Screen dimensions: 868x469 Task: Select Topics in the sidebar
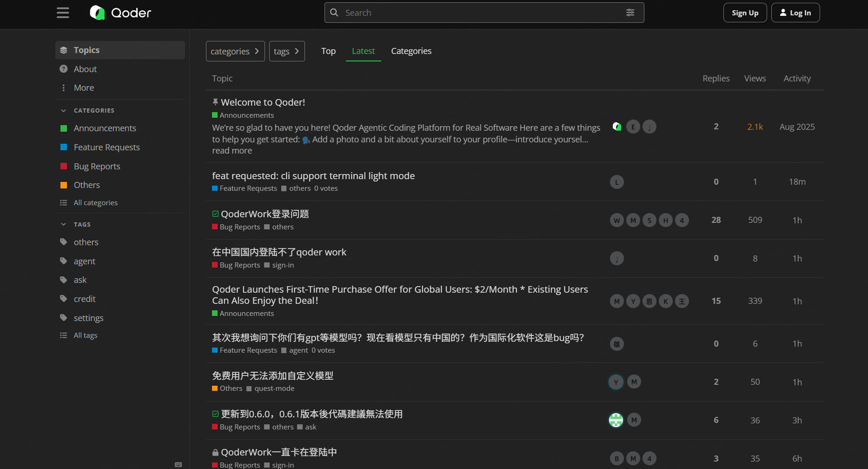tap(120, 50)
